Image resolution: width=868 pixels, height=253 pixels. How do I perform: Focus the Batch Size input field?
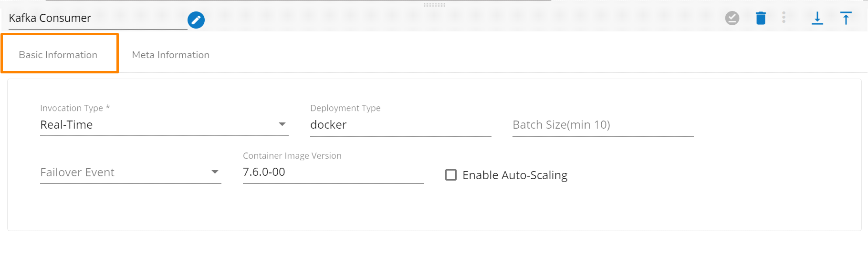(602, 125)
